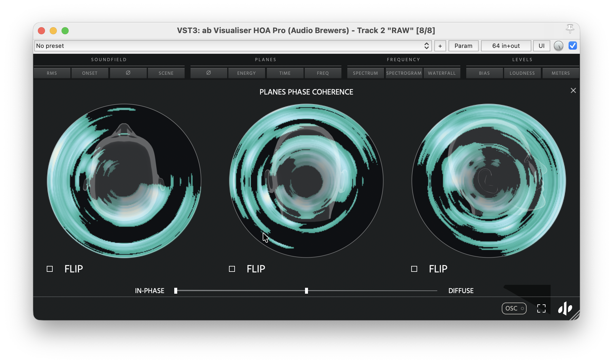Pin the plugin window with pin icon
This screenshot has height=364, width=613.
(570, 29)
